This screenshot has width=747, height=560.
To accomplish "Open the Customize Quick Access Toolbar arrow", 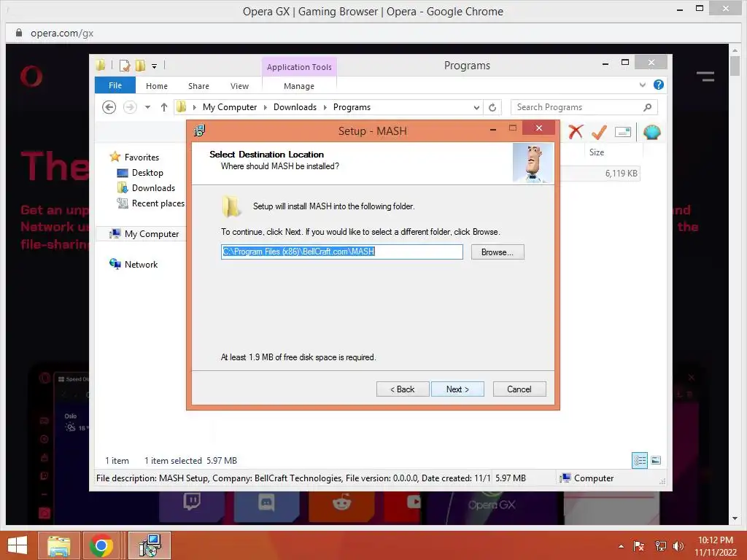I will coord(155,66).
